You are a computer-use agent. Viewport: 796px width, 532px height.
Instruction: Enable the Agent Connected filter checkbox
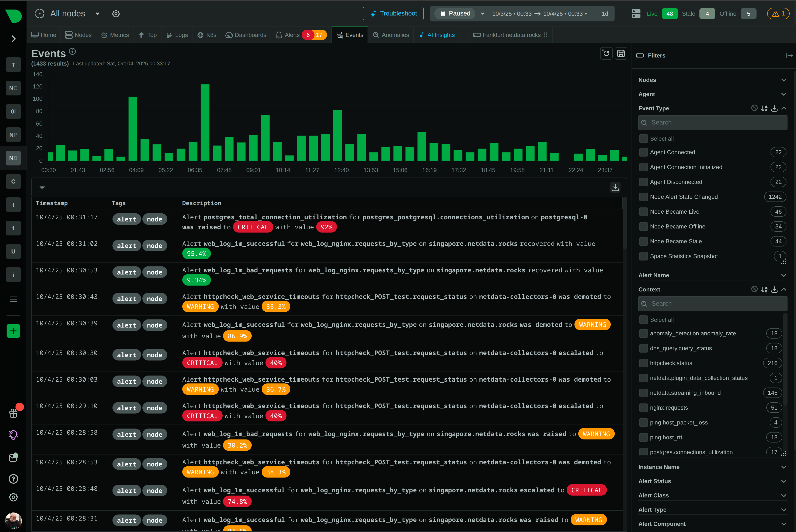point(643,152)
